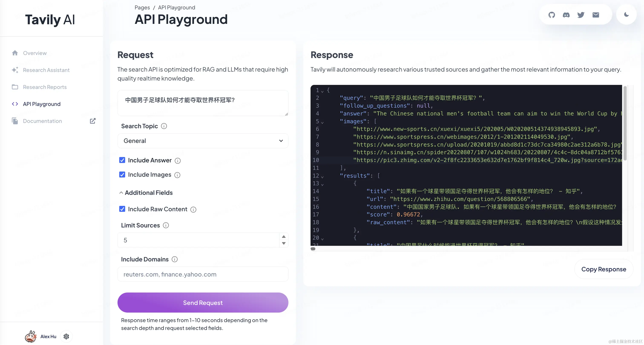
Task: Uncheck Include Images checkbox
Action: coord(122,174)
